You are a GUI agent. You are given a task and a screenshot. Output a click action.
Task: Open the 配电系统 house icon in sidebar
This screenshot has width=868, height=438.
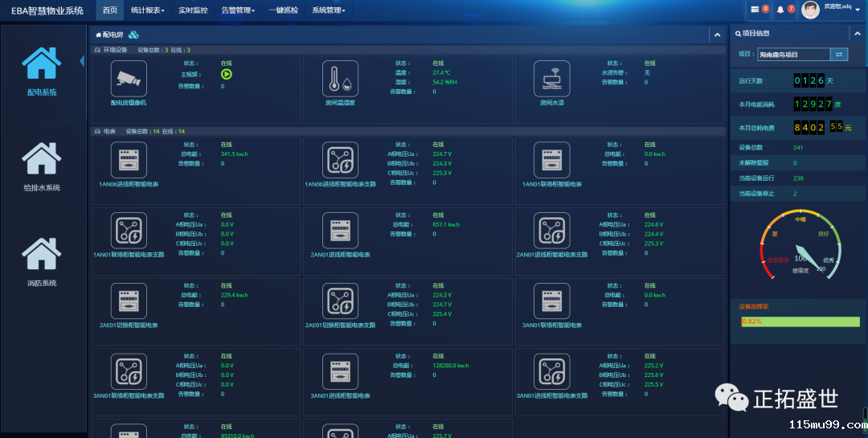(x=42, y=63)
